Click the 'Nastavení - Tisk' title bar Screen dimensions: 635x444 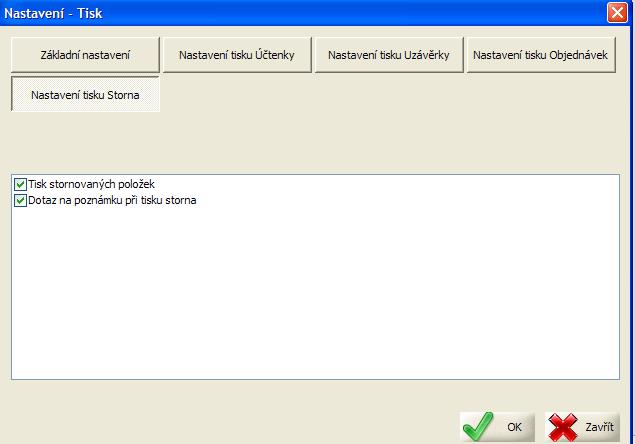[x=300, y=14]
